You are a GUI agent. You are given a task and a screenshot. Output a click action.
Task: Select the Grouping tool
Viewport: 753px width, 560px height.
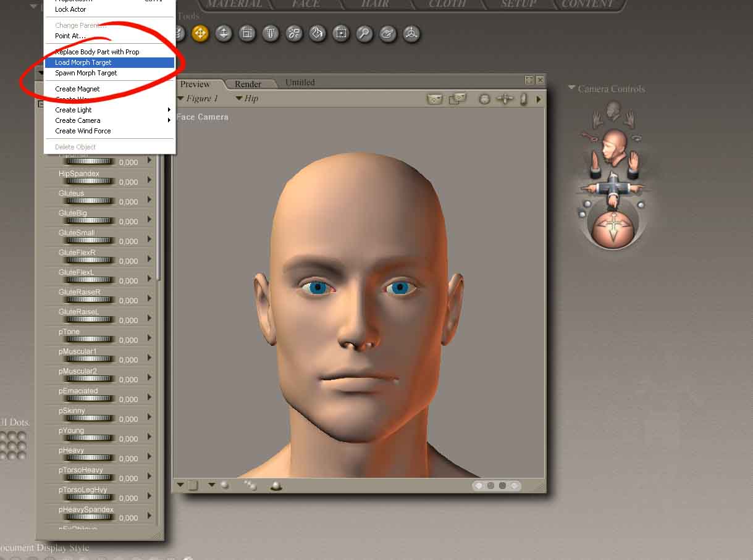[x=341, y=33]
